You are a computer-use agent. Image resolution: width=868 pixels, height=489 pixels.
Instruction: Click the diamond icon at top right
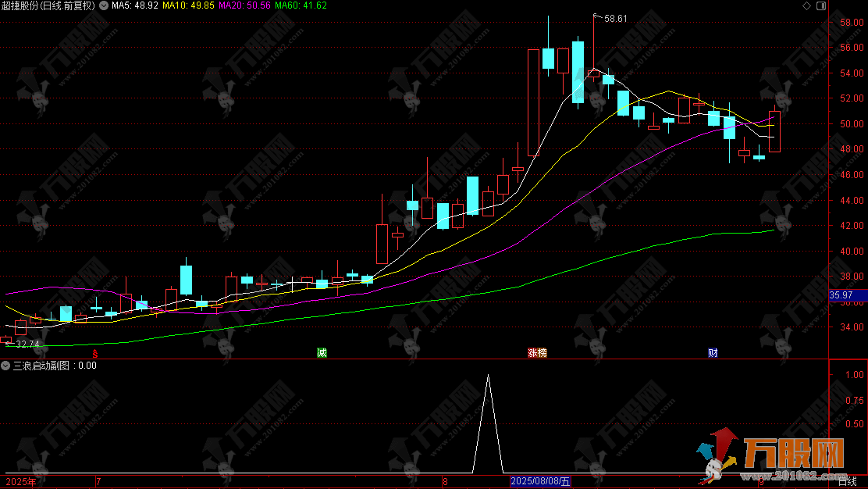806,5
